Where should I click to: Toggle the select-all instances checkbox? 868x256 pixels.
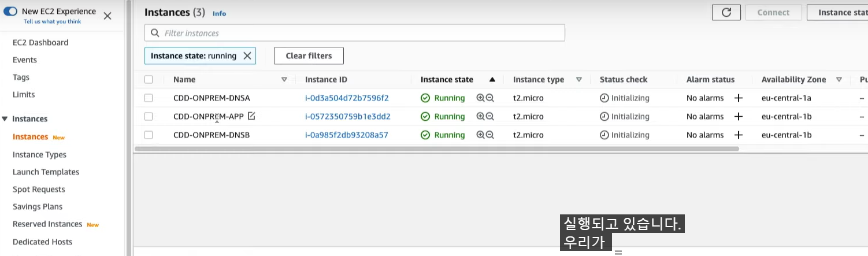149,80
